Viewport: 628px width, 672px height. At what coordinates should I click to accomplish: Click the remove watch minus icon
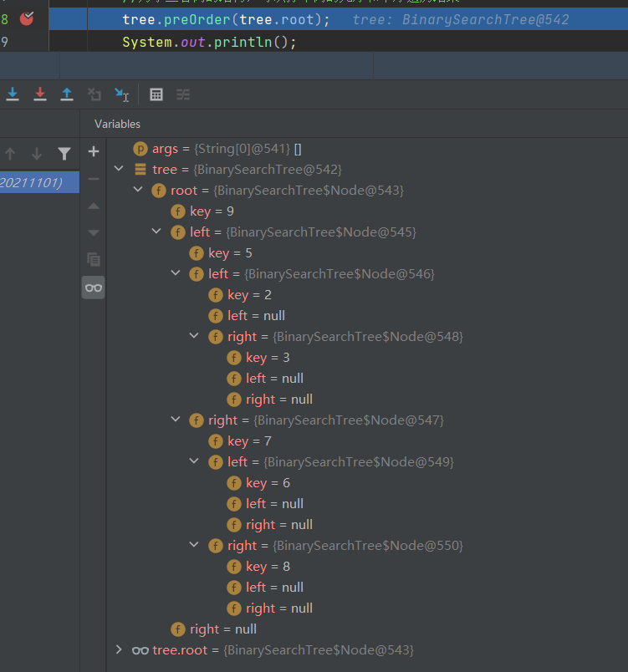coord(94,179)
